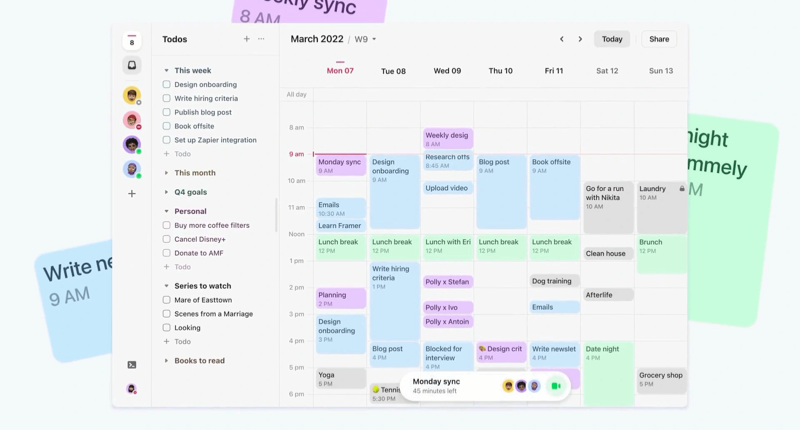
Task: Open the Date night event on Saturday
Action: (609, 373)
